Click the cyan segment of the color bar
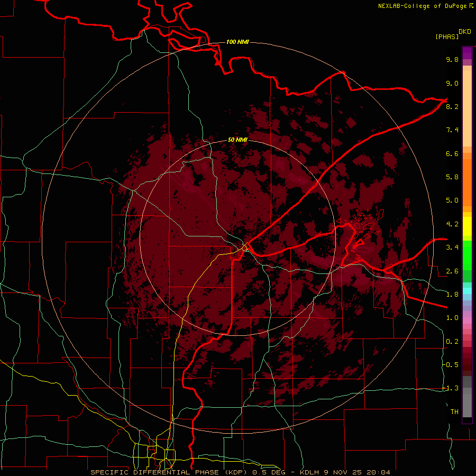 click(467, 291)
